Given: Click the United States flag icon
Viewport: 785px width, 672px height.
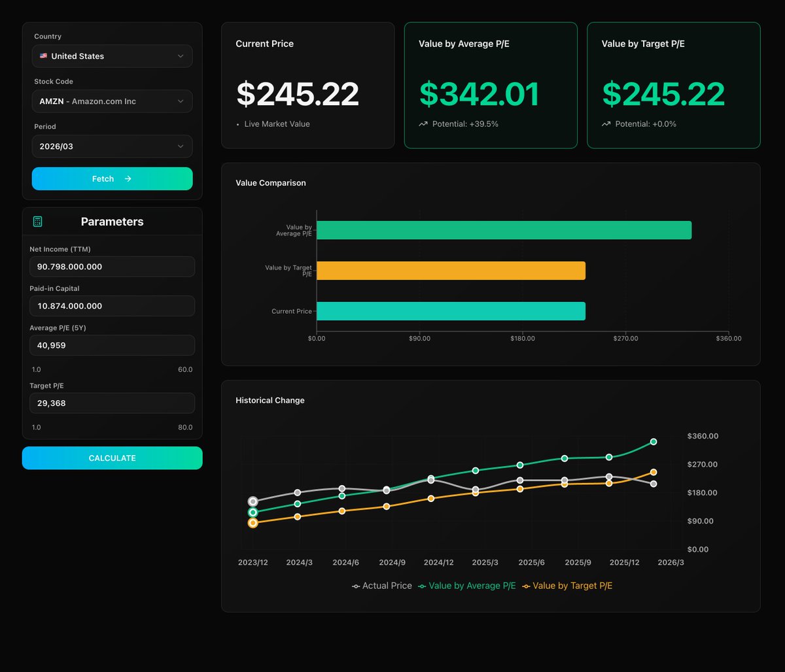Looking at the screenshot, I should pyautogui.click(x=43, y=56).
